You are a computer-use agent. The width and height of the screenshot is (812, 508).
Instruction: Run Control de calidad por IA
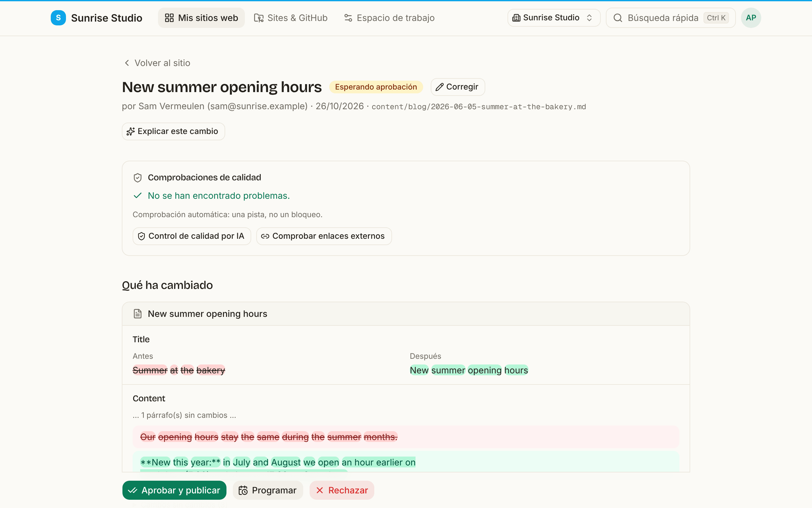click(192, 236)
